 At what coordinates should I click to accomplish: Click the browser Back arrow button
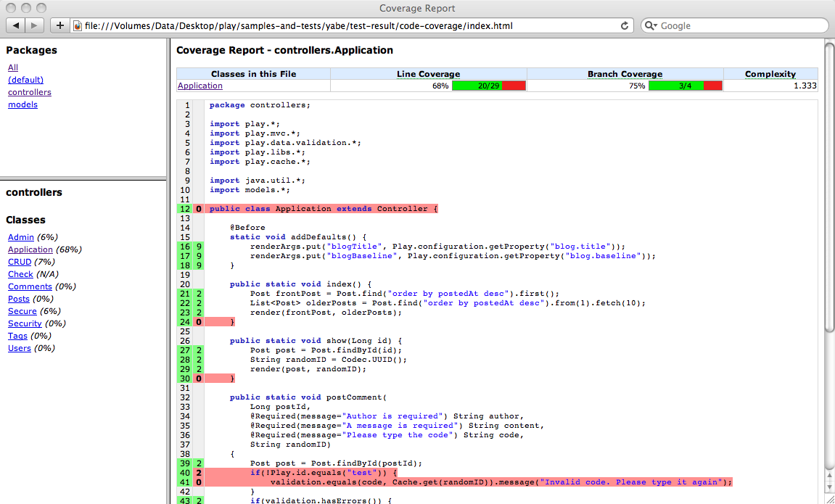pos(16,25)
